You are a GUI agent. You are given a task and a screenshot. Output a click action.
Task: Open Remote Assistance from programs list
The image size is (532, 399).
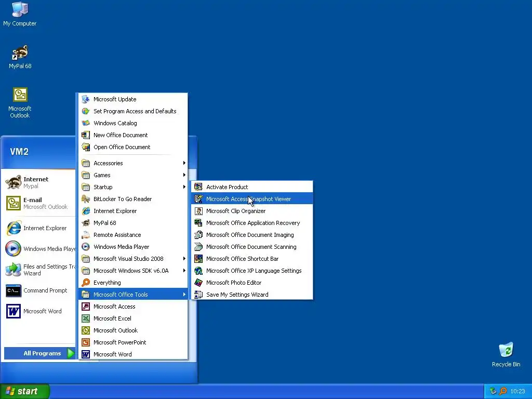[x=133, y=235]
